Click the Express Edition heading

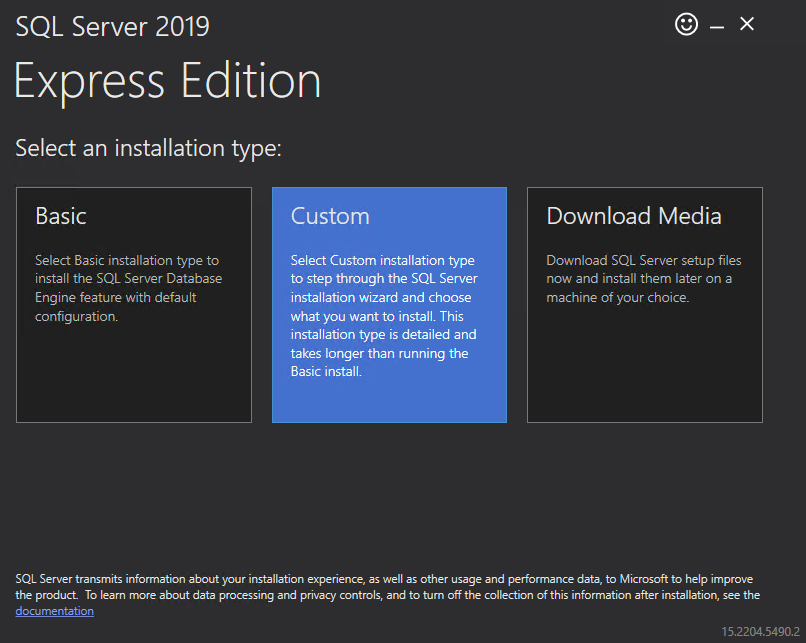coord(167,80)
